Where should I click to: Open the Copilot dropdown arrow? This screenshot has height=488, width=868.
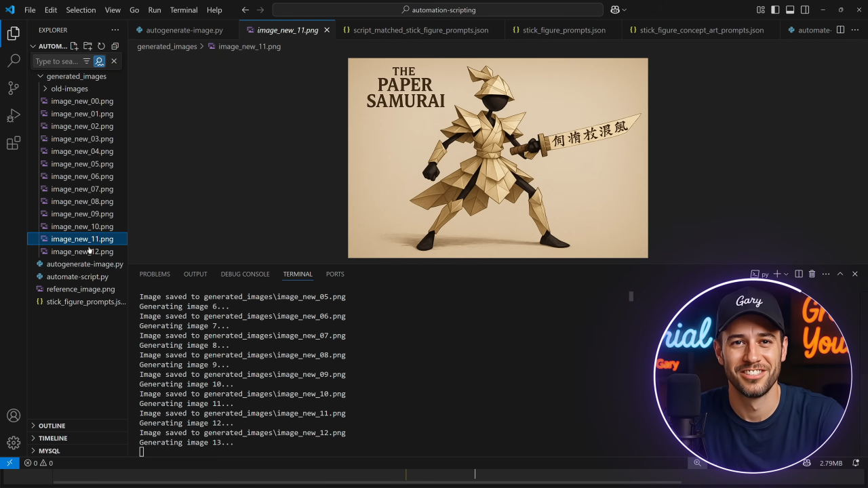(x=625, y=10)
